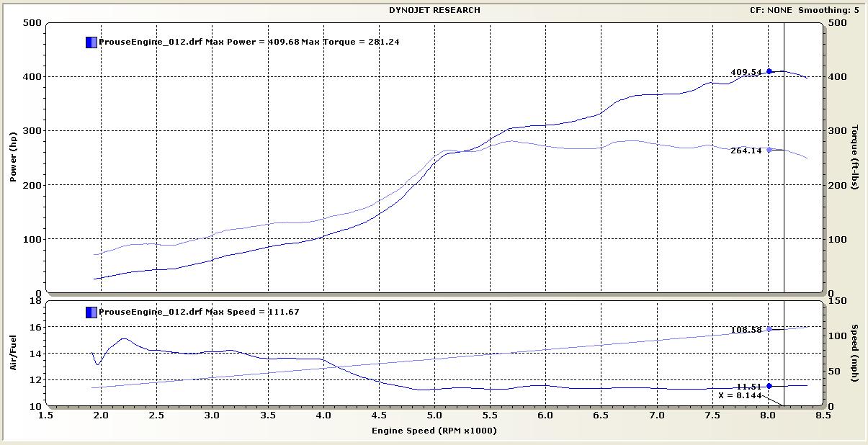The height and width of the screenshot is (445, 868).
Task: Click the X = 8.144 cursor readout
Action: [x=741, y=395]
